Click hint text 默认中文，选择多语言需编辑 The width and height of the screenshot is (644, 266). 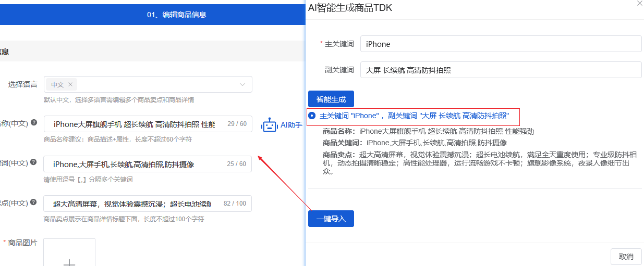119,100
